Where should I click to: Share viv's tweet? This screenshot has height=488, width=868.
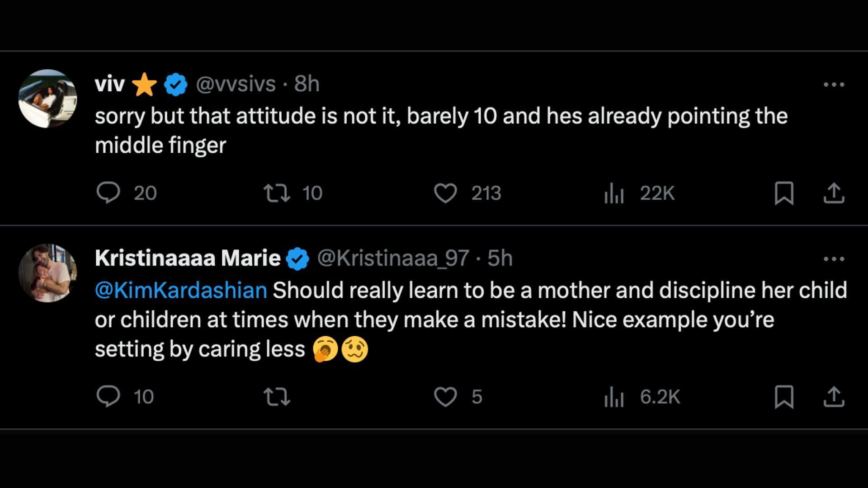pos(834,193)
